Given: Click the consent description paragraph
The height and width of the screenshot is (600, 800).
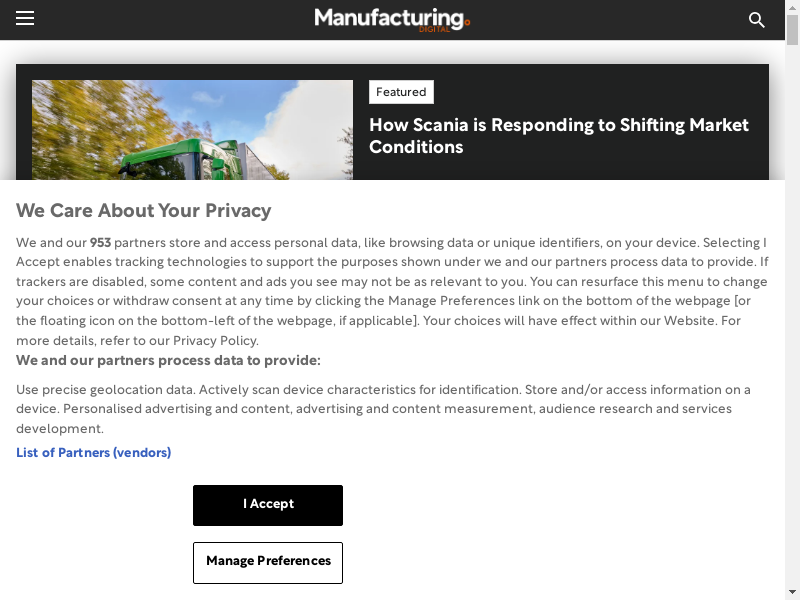Looking at the screenshot, I should pyautogui.click(x=392, y=290).
